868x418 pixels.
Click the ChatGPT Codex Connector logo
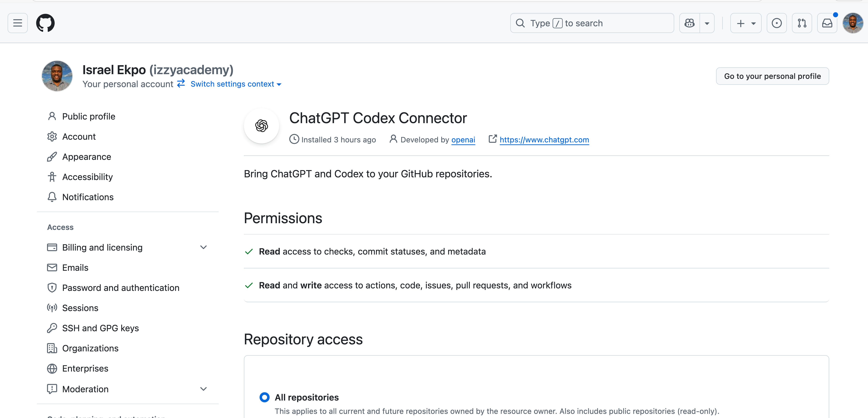(262, 126)
